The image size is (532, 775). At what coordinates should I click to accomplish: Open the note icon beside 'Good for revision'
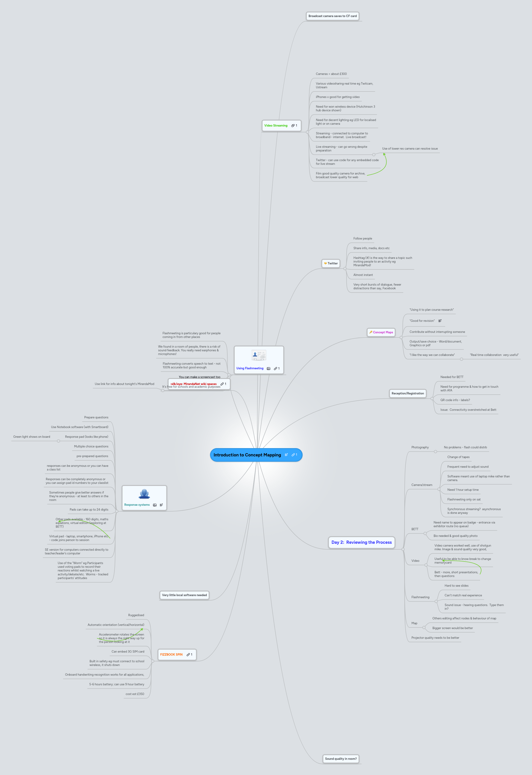440,321
